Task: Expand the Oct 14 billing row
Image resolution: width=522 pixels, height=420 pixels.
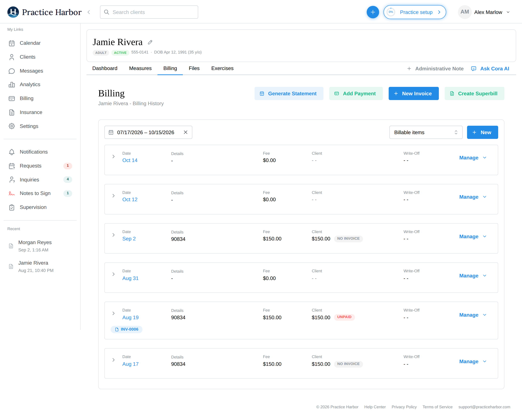Action: [x=113, y=157]
